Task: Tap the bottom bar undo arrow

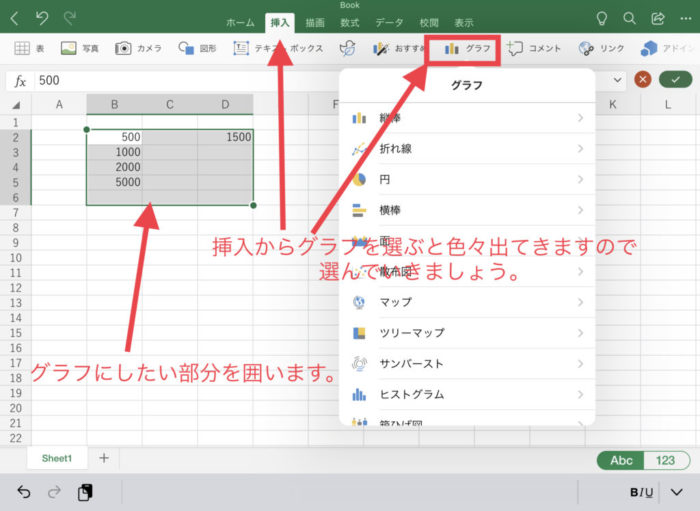Action: click(24, 492)
